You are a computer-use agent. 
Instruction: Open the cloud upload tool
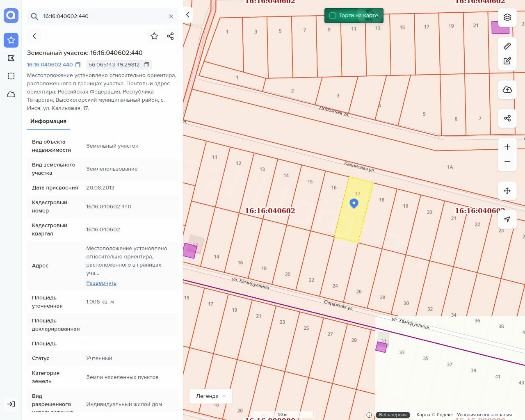[x=507, y=90]
